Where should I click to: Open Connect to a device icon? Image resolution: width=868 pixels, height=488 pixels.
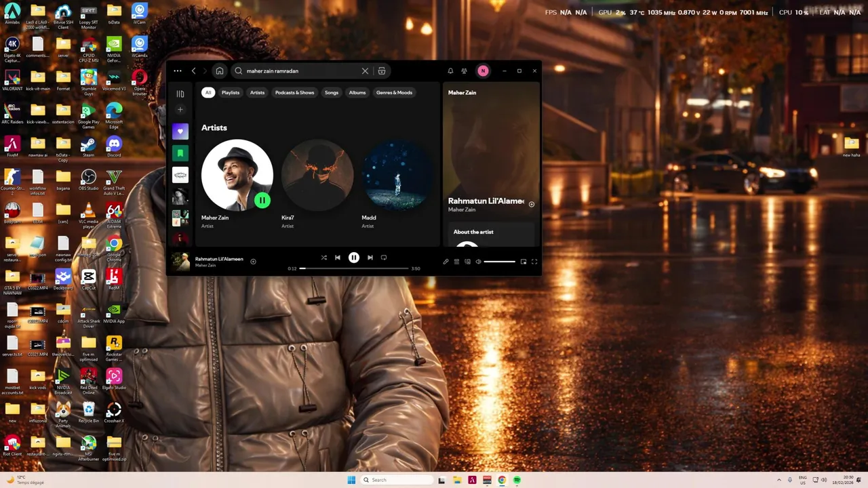[467, 262]
